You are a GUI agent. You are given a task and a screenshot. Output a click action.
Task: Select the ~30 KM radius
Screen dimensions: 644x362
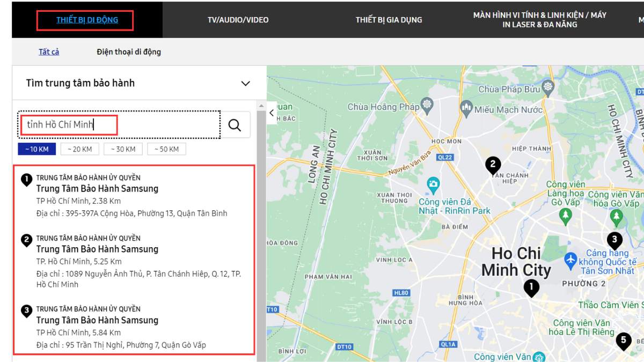123,149
